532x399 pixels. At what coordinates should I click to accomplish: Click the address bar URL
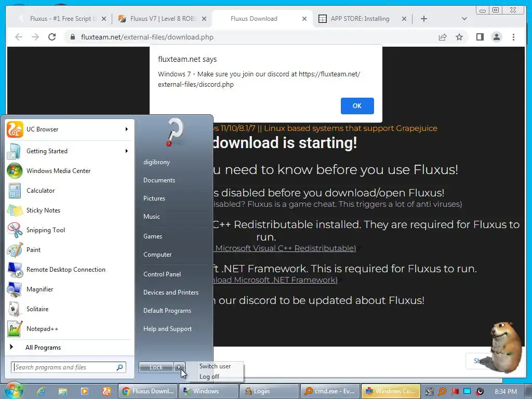coord(147,37)
